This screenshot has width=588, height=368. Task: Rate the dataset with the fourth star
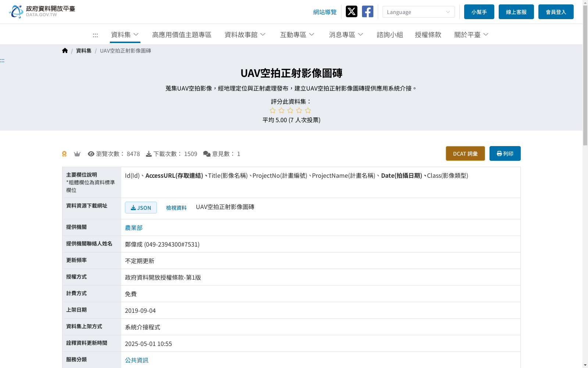(x=299, y=110)
